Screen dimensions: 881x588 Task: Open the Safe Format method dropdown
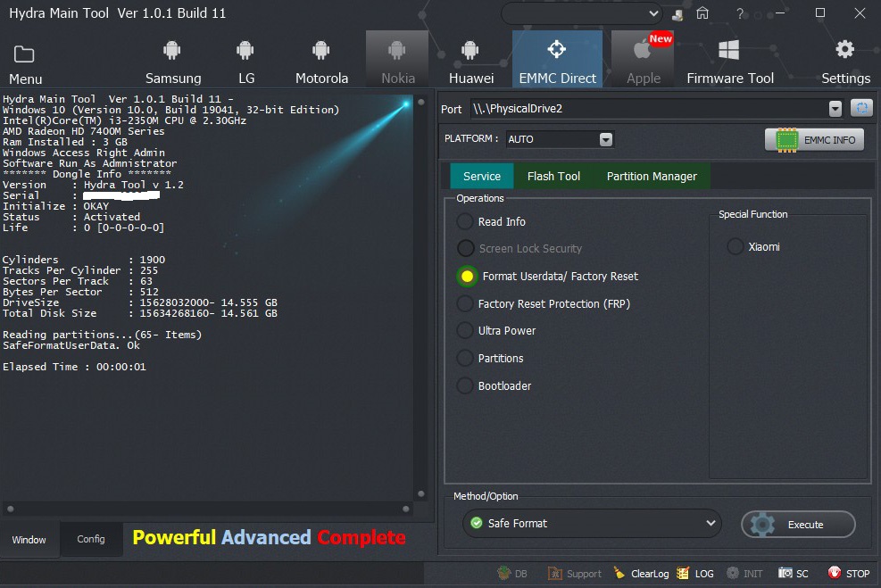[x=592, y=524]
